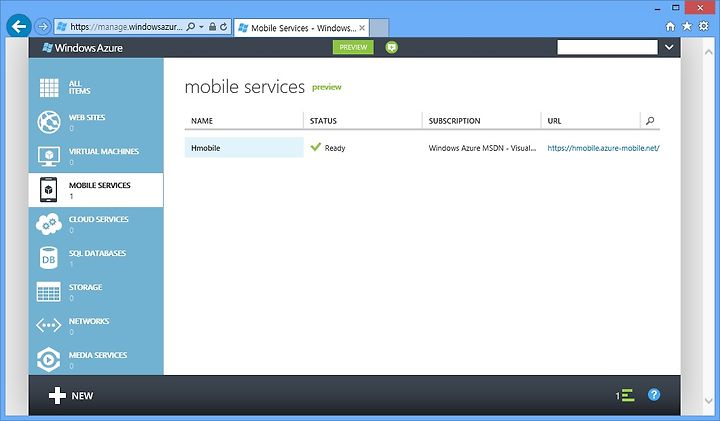720x421 pixels.
Task: Open the All Items grid icon
Action: [x=49, y=87]
